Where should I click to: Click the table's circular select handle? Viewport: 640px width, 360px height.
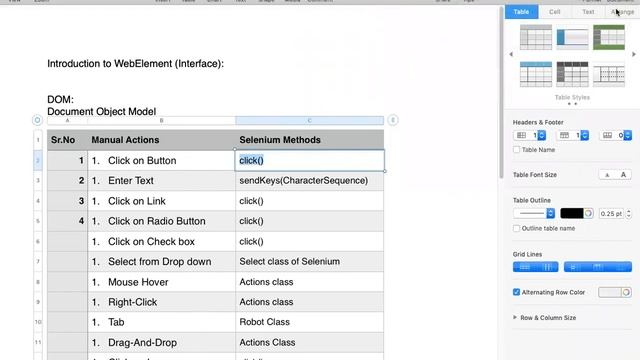37,120
